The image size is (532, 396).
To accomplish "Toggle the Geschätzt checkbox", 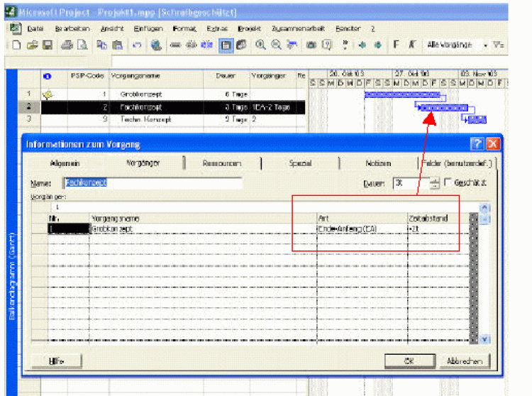I will click(448, 183).
